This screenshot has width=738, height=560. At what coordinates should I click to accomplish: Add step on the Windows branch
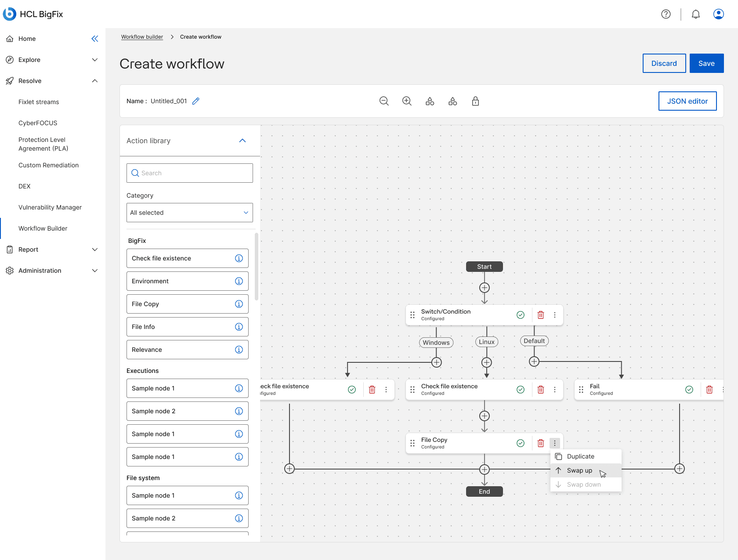(x=436, y=362)
